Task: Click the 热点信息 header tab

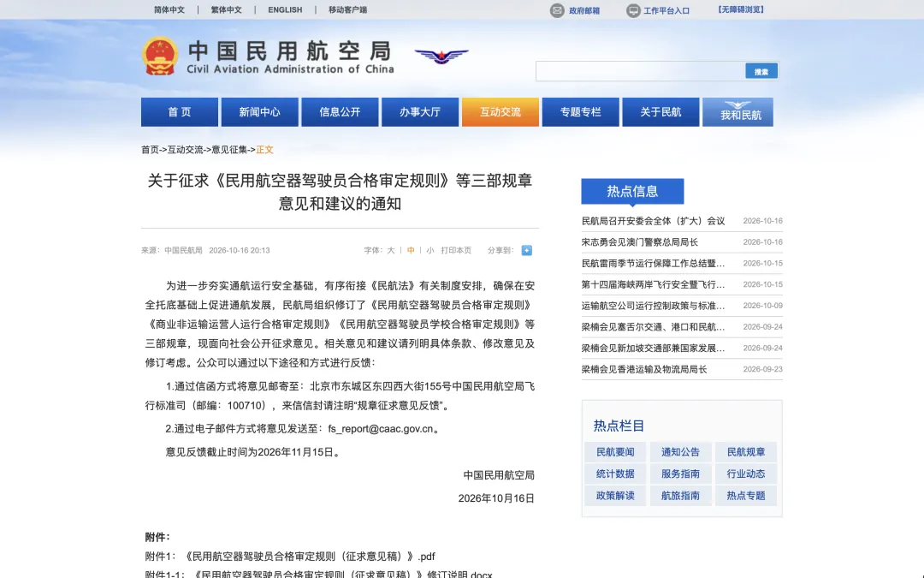Action: (632, 191)
